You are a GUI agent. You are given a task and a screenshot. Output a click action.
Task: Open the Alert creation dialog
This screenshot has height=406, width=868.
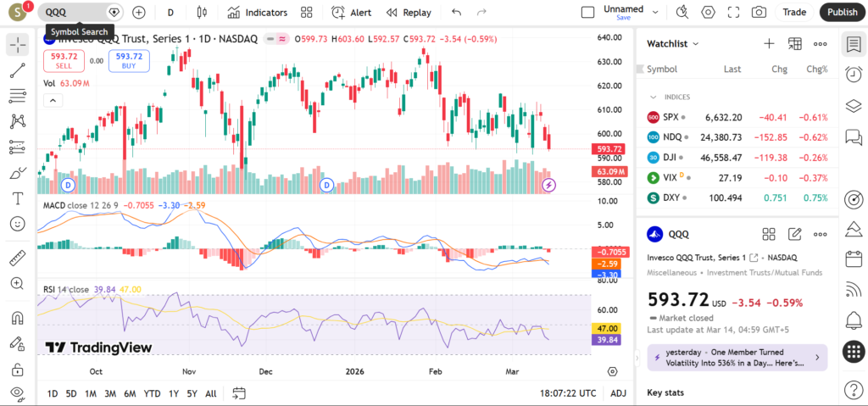coord(351,13)
